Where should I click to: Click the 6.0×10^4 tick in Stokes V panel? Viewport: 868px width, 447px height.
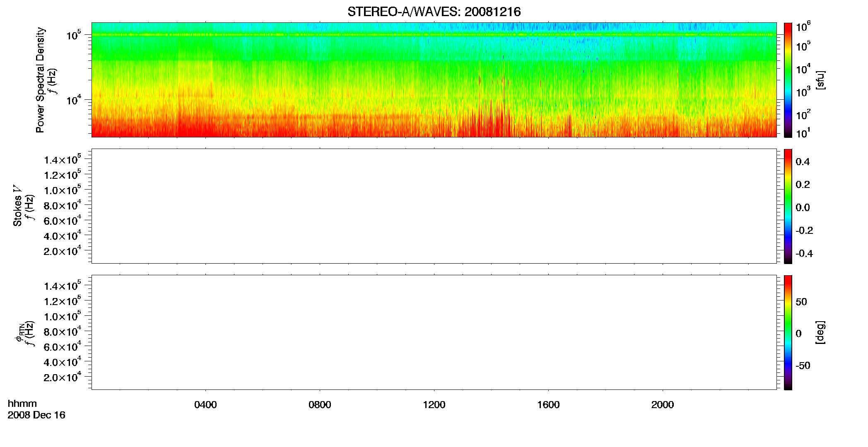[x=63, y=221]
